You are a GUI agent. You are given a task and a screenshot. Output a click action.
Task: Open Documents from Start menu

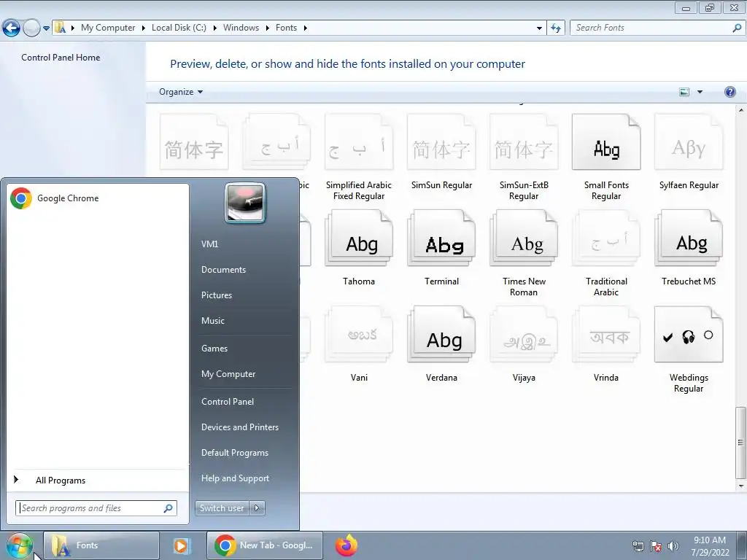(x=223, y=270)
